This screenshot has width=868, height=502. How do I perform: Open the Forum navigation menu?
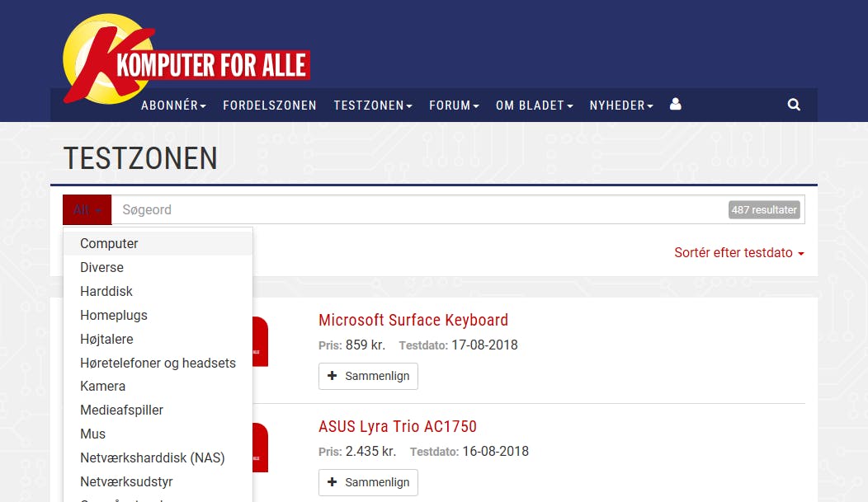pos(454,106)
